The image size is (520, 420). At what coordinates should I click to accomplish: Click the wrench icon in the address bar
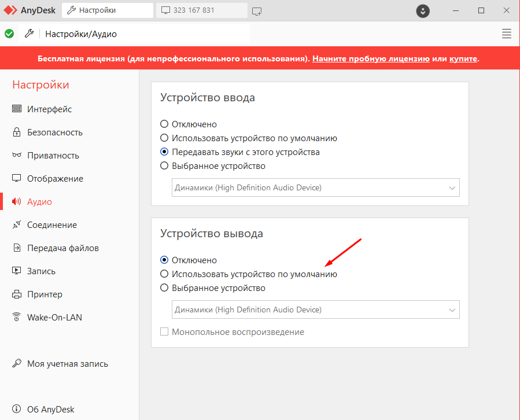pos(29,34)
